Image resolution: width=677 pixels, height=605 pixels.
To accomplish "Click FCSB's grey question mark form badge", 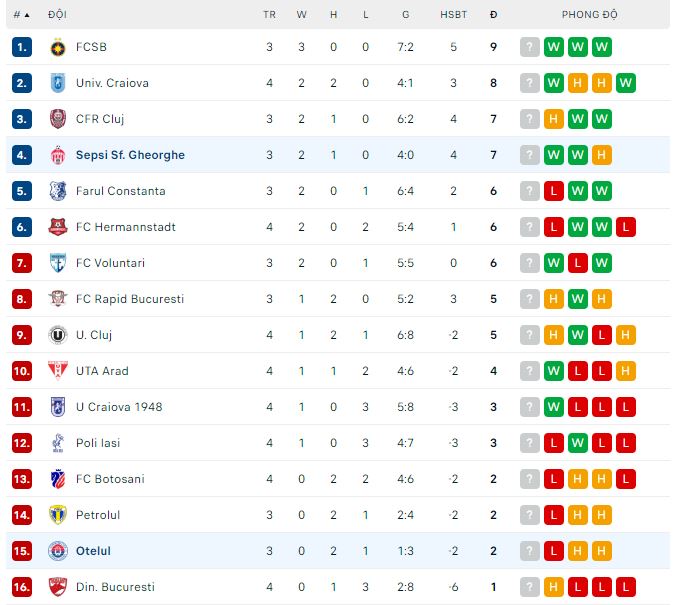I will click(530, 47).
